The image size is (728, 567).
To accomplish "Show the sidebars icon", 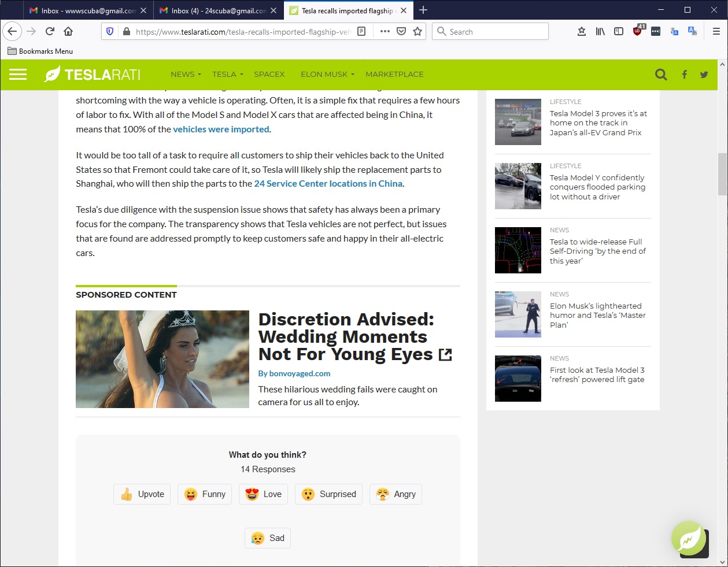I will [619, 31].
